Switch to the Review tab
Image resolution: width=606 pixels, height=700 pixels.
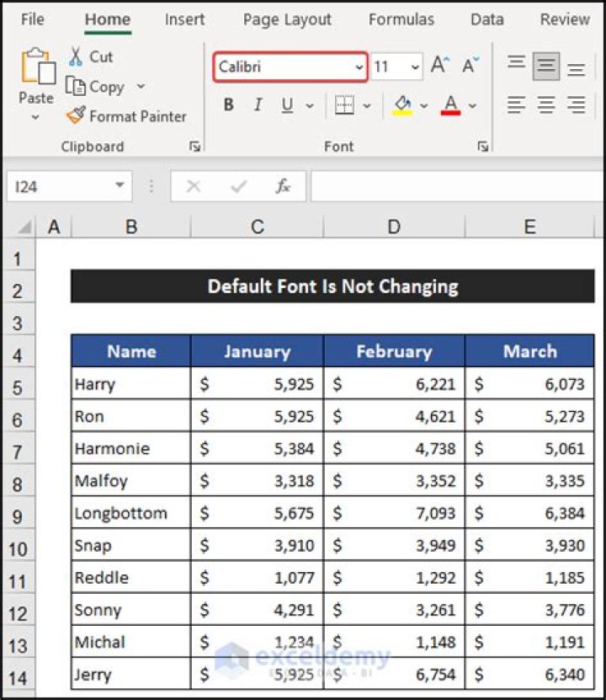click(x=565, y=19)
